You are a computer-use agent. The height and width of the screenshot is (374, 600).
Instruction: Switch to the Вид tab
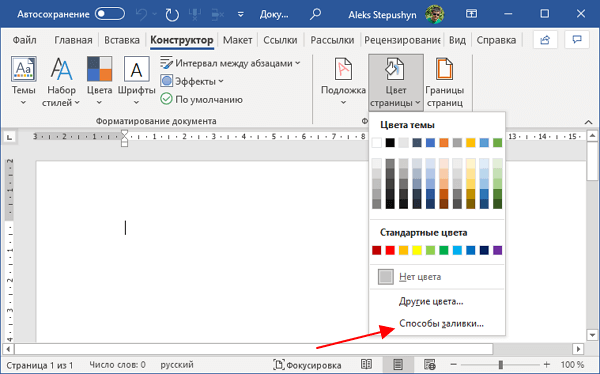click(x=457, y=40)
